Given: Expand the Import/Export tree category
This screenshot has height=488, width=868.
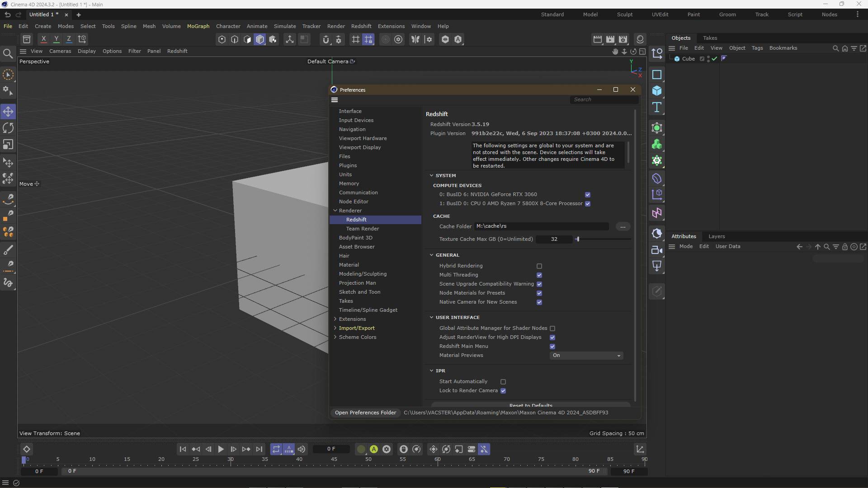Looking at the screenshot, I should [335, 328].
